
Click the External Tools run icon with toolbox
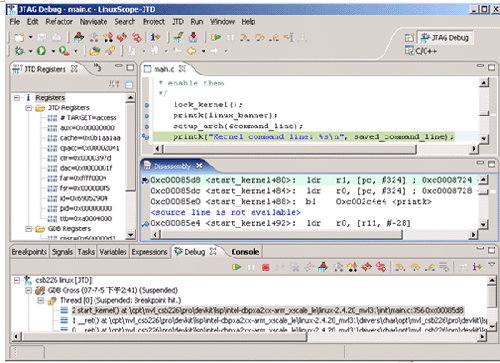(64, 51)
